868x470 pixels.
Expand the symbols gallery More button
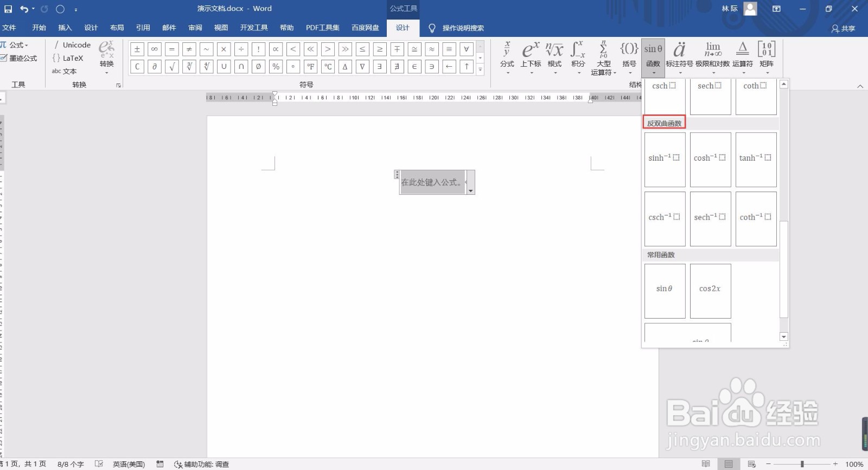click(480, 69)
